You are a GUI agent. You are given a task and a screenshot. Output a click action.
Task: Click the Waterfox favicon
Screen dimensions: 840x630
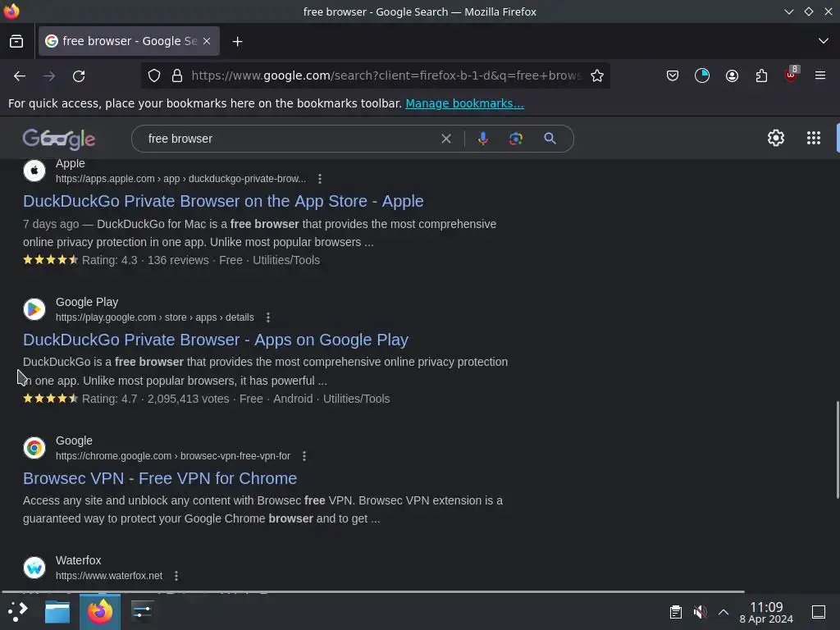coord(34,568)
